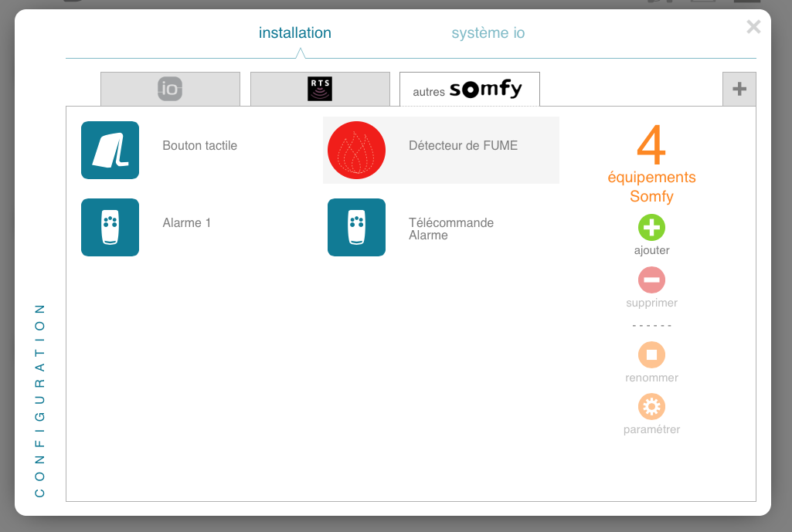Click the Détecteur de FUME label
The height and width of the screenshot is (532, 792).
[x=463, y=145]
